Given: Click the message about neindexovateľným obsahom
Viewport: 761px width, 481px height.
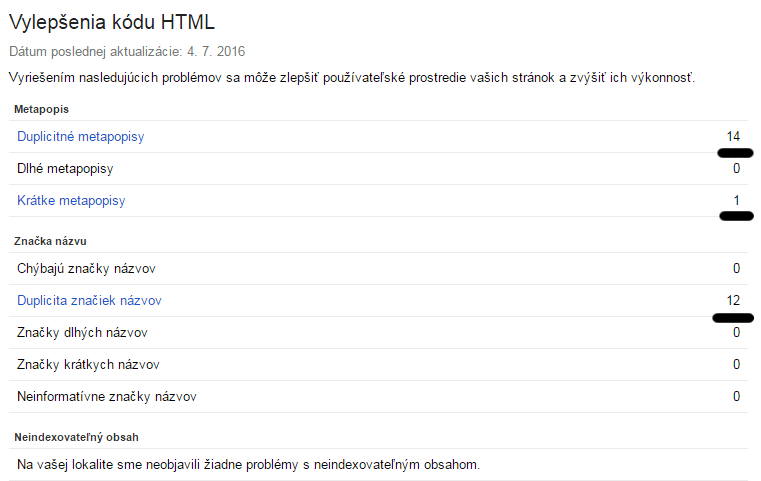Looking at the screenshot, I should pyautogui.click(x=248, y=464).
